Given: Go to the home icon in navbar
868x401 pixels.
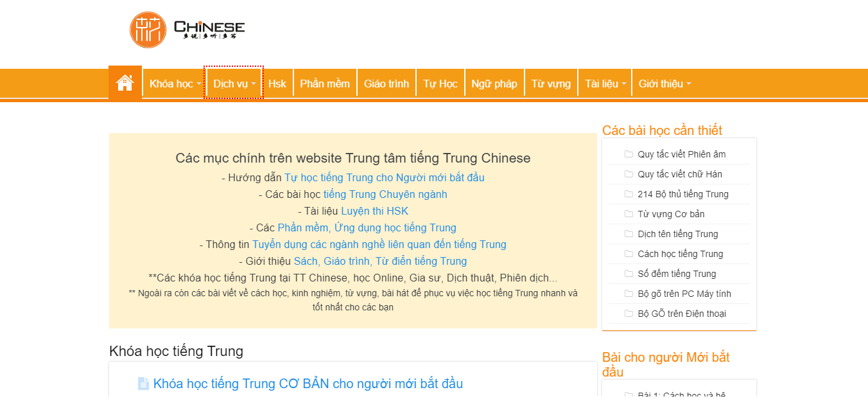Looking at the screenshot, I should 125,83.
